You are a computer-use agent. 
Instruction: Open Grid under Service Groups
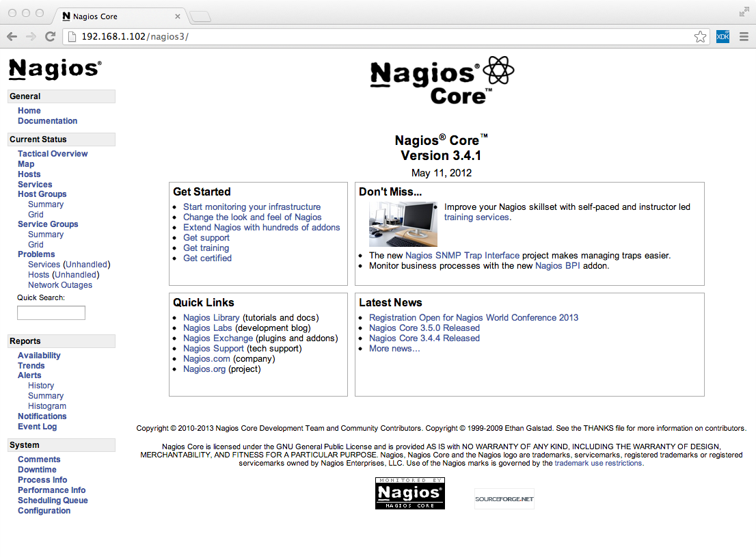(x=36, y=244)
